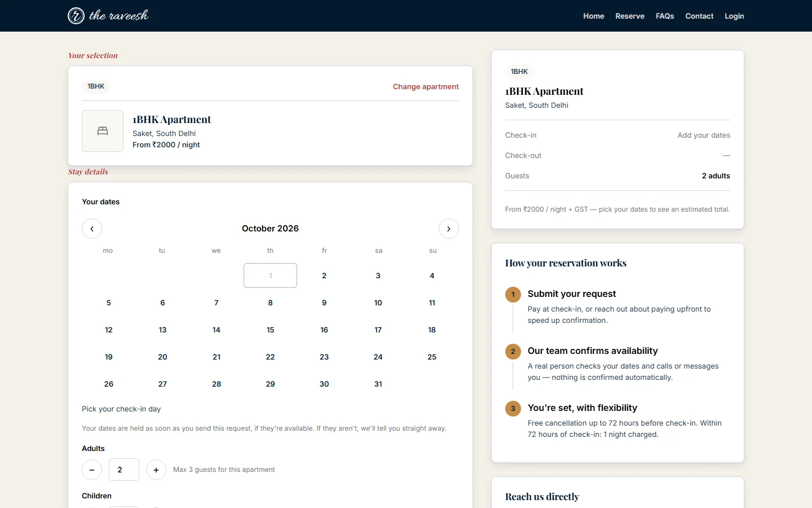
Task: Click 'Add your dates' check-in value
Action: pyautogui.click(x=704, y=135)
